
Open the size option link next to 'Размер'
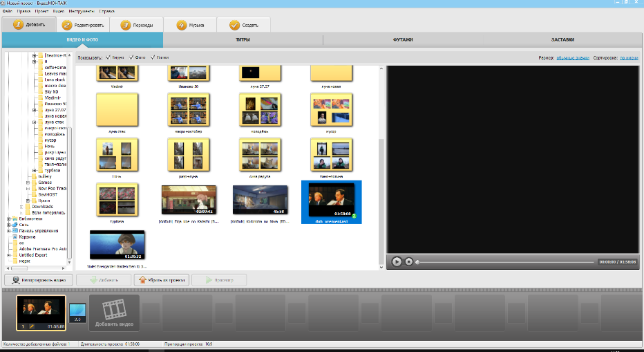tap(571, 57)
